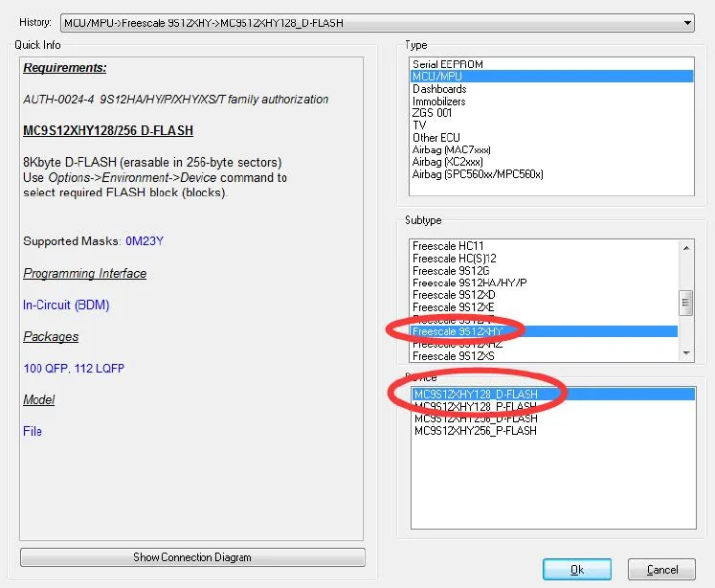Select MCU/MPU in Type list

(551, 77)
